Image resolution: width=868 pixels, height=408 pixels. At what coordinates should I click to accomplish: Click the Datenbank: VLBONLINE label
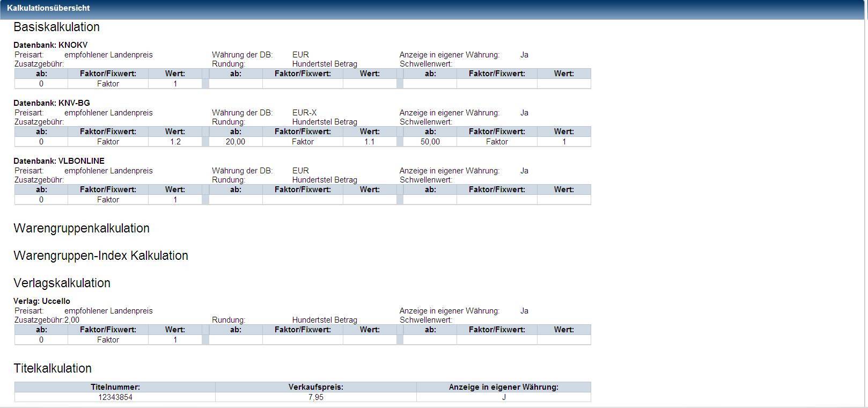[x=59, y=161]
